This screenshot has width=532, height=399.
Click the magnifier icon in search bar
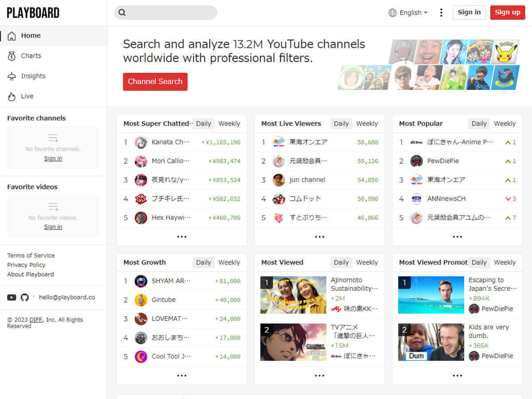122,12
